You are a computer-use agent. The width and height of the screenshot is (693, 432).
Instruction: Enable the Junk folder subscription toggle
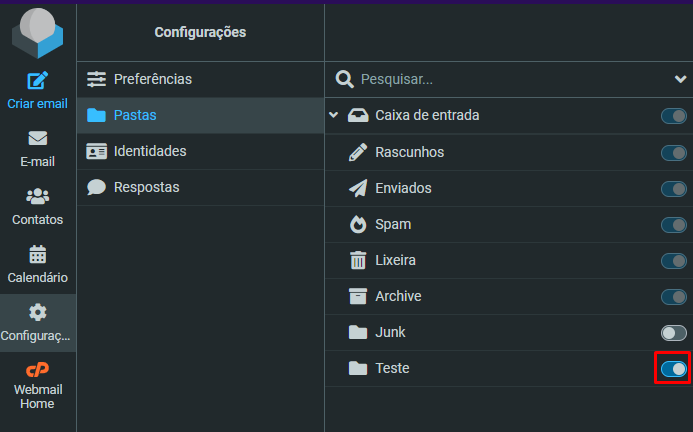[x=674, y=333]
